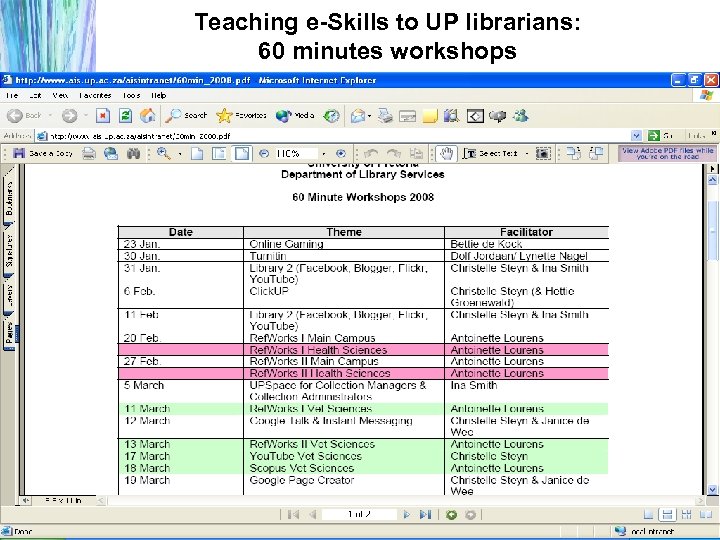Click the IE Messenger people icon
The height and width of the screenshot is (540, 720).
coord(521,116)
